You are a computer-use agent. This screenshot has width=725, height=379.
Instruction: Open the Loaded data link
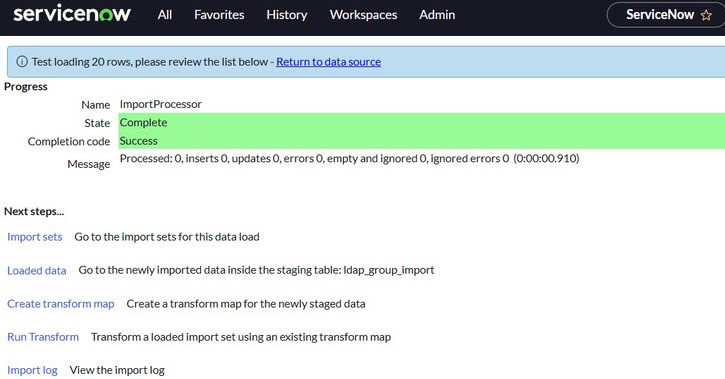pyautogui.click(x=37, y=270)
